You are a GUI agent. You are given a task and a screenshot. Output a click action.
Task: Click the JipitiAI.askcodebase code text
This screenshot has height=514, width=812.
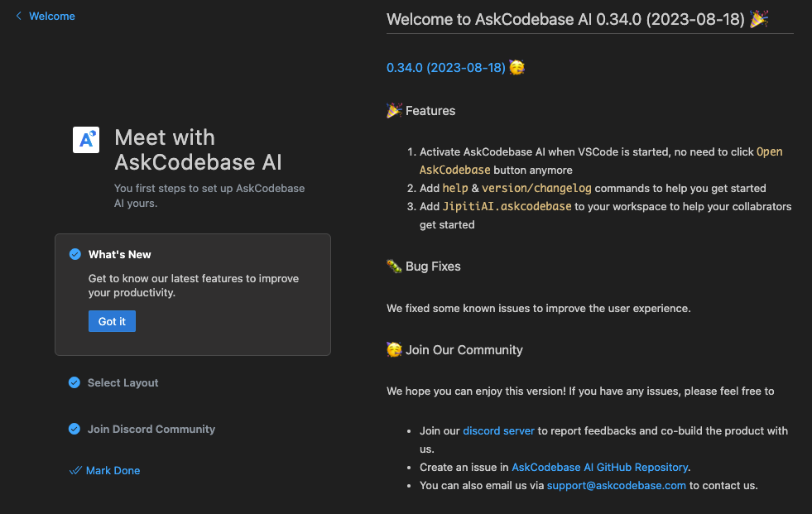(507, 207)
